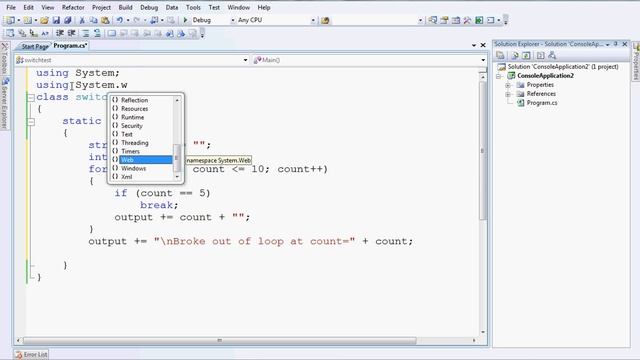Expand the Properties node in Solution Explorer
Screen dimensions: 640x360
click(x=508, y=85)
